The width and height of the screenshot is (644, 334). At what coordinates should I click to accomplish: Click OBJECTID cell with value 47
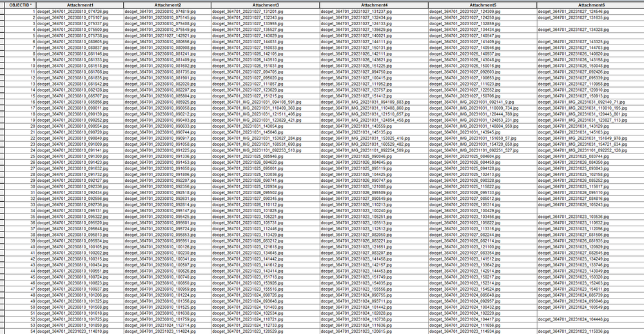click(20, 290)
